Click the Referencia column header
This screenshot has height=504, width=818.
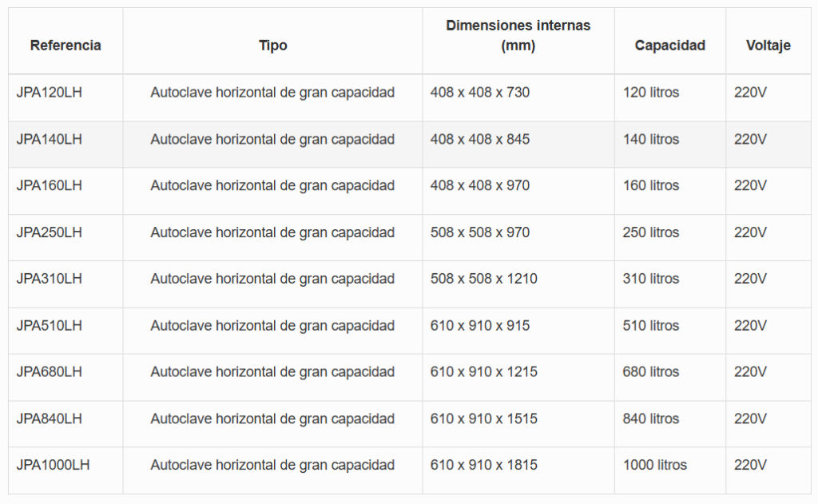coord(66,46)
